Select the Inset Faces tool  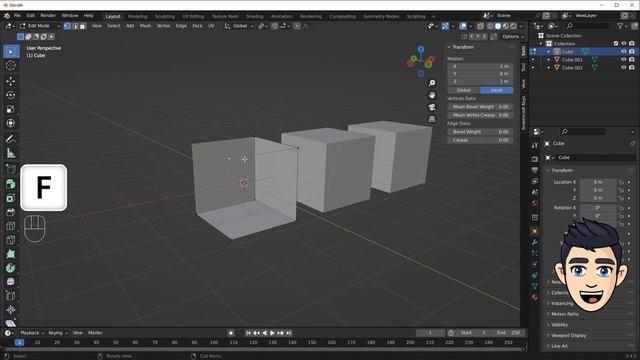(11, 198)
